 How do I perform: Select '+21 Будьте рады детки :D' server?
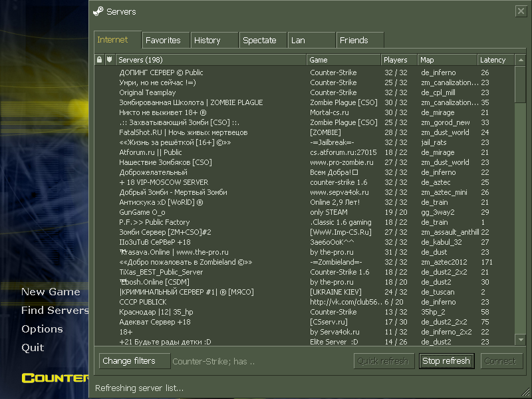(x=305, y=342)
